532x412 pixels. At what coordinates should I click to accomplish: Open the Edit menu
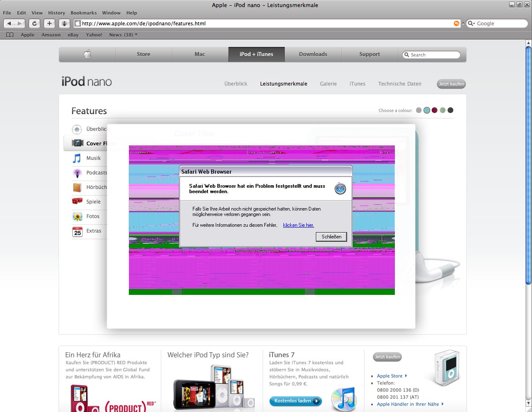tap(22, 13)
